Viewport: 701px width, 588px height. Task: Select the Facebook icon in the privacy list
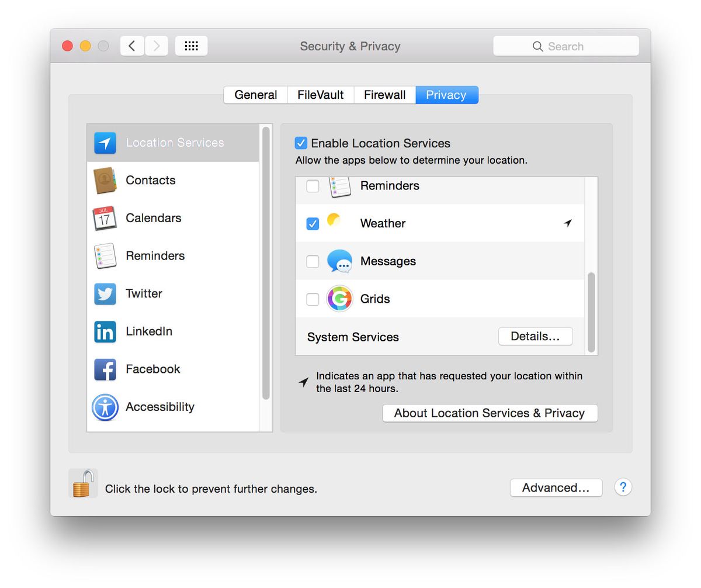pos(105,369)
